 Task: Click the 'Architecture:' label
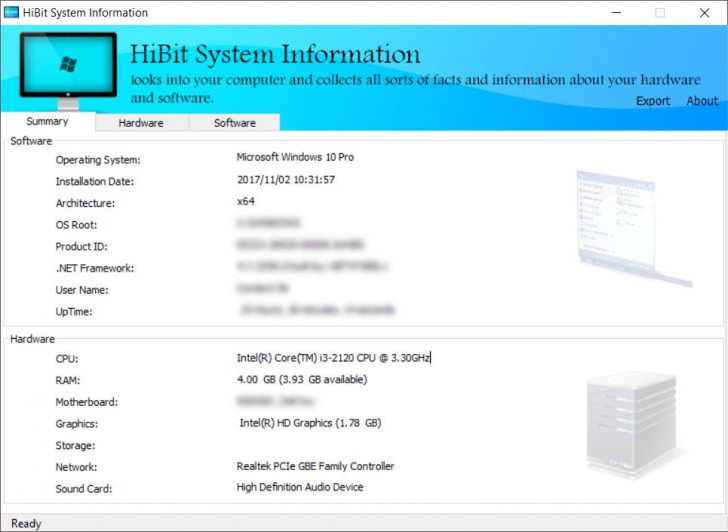(85, 203)
